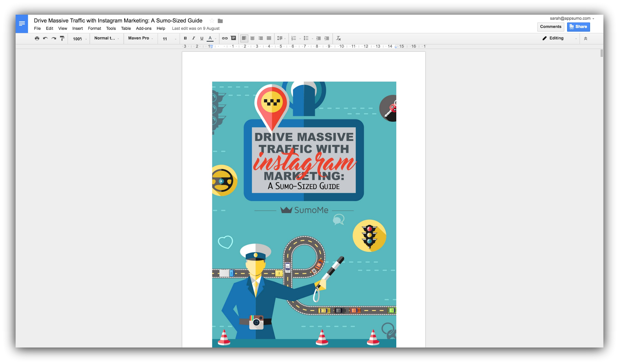Print the document using printer icon
Screen dimensions: 619x364
(37, 38)
